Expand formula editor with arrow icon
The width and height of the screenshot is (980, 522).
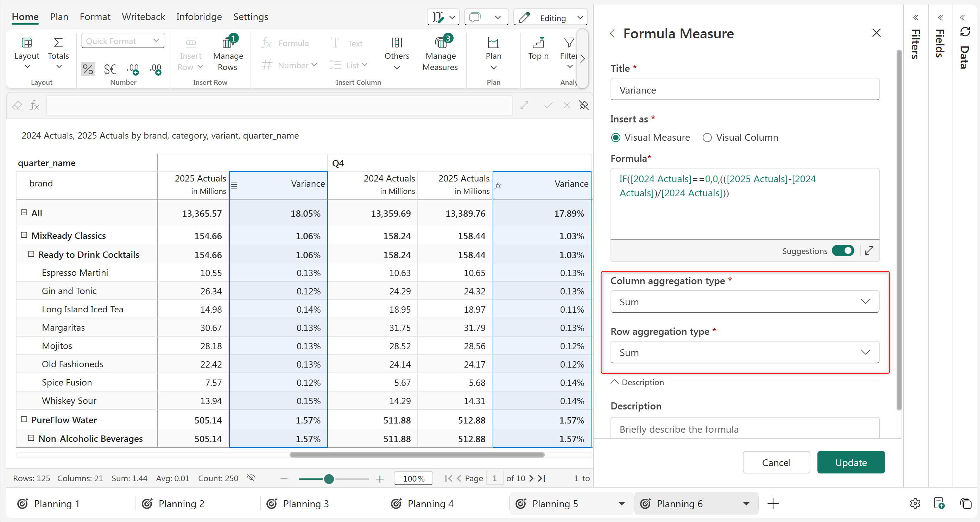(x=869, y=251)
